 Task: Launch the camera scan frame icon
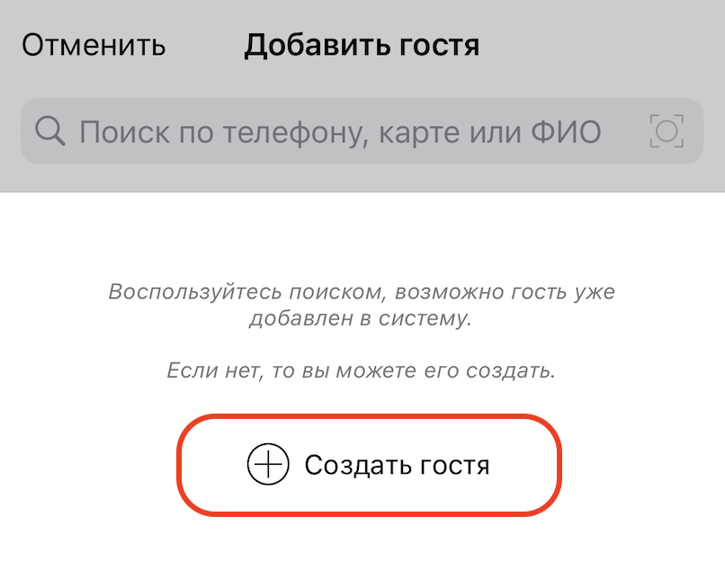[x=666, y=132]
